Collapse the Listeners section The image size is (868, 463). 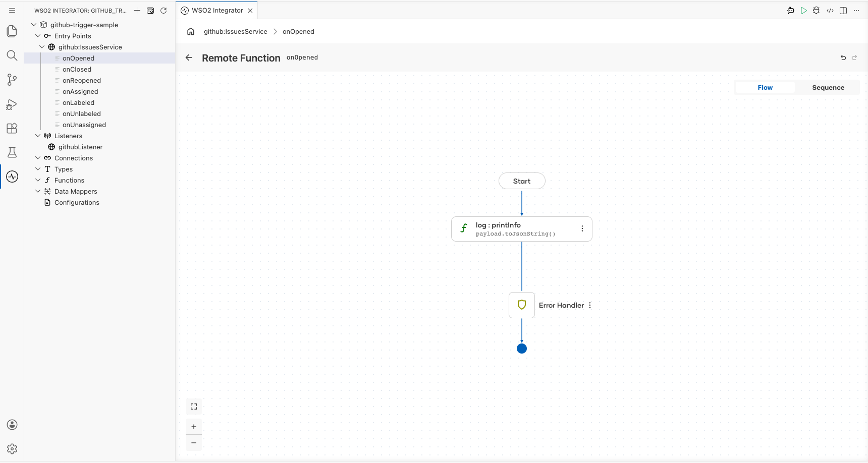(x=38, y=136)
